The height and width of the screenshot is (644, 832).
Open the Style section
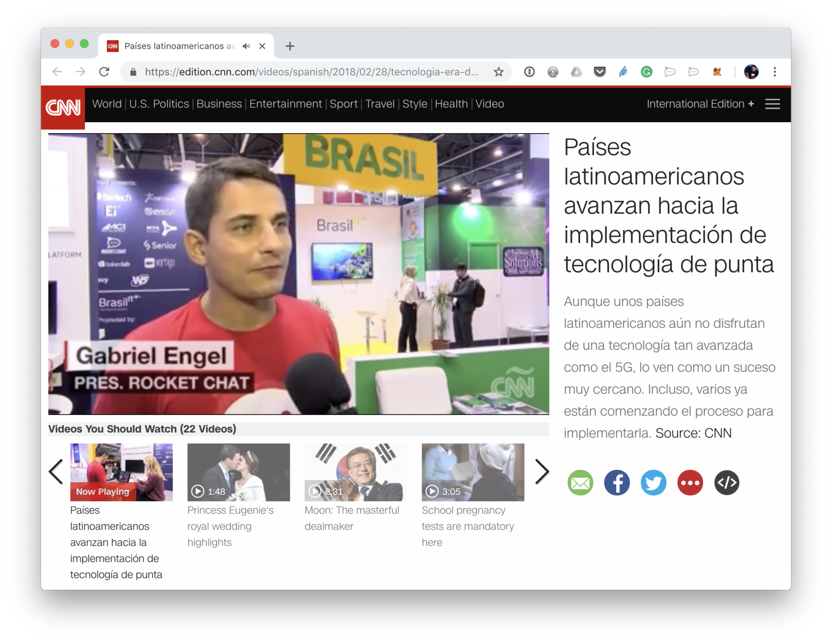414,104
